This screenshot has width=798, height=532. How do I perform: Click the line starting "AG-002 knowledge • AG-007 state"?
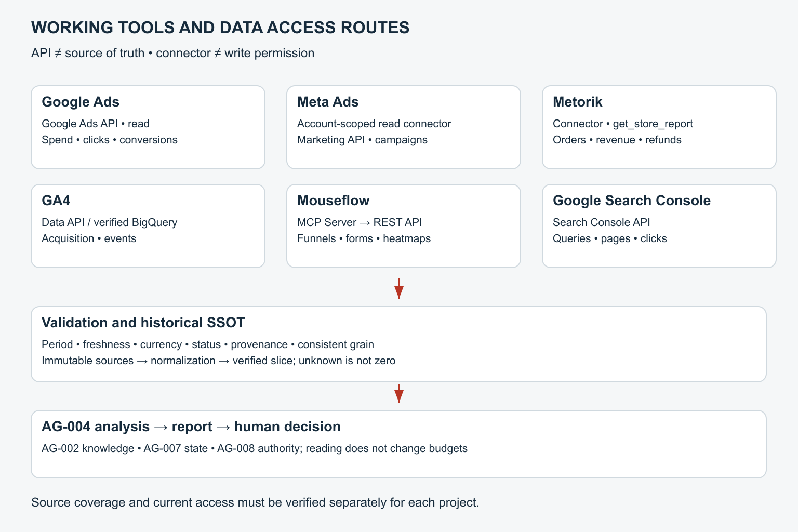[255, 448]
